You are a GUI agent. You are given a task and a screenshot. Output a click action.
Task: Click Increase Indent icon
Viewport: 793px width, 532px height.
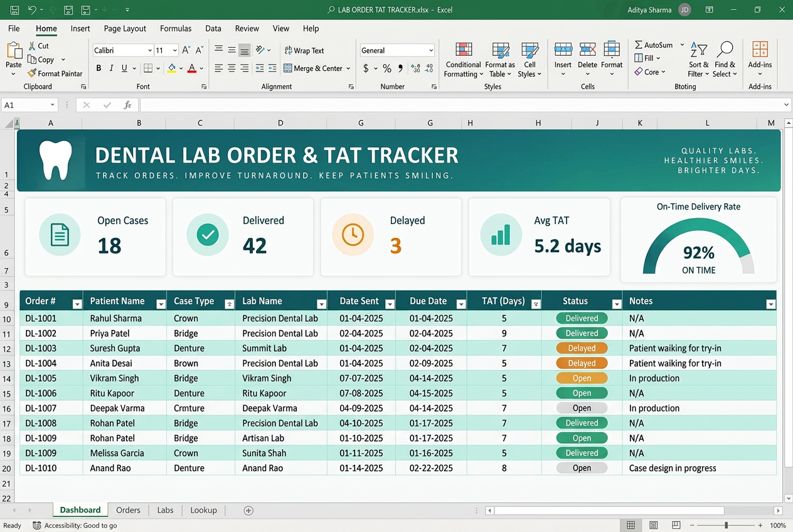(x=272, y=68)
